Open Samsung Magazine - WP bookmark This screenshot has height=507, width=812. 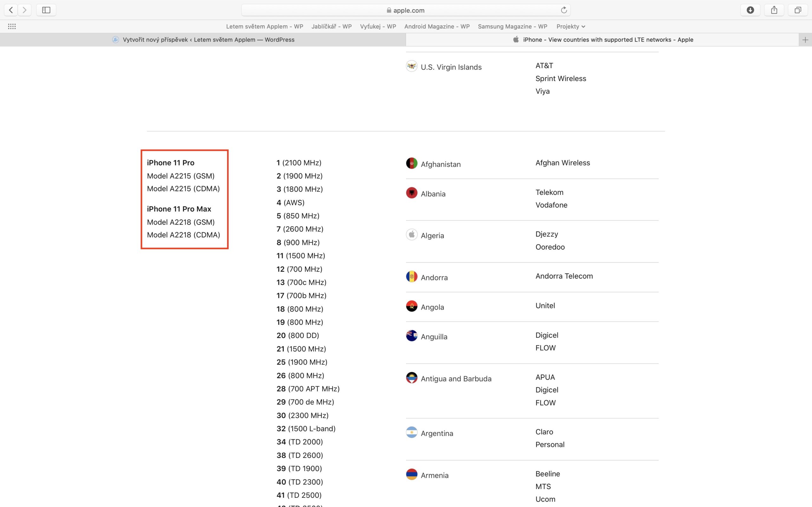tap(512, 27)
